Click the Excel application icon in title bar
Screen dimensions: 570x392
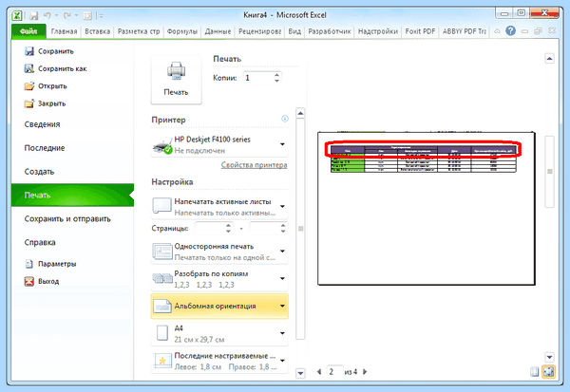(17, 15)
